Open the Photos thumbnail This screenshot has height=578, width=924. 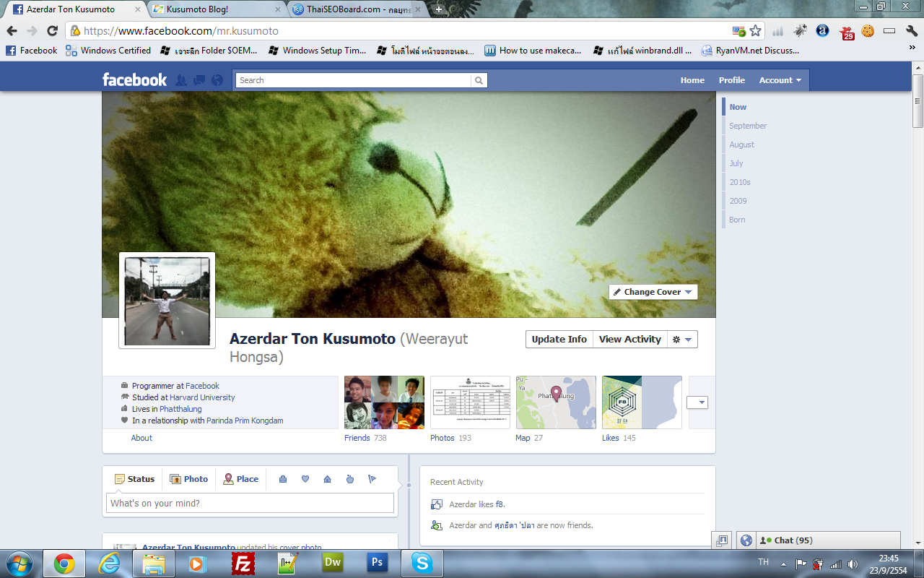coord(470,402)
